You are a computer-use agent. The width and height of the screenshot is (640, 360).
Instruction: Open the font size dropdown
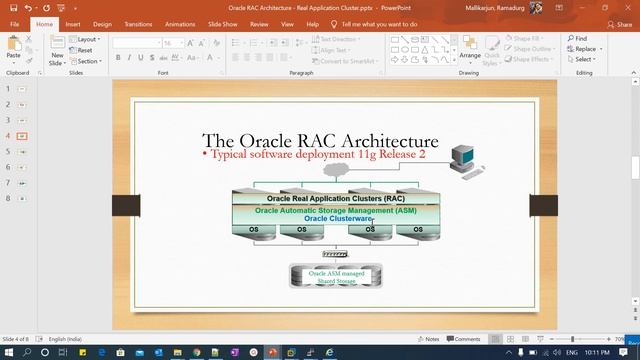click(182, 43)
